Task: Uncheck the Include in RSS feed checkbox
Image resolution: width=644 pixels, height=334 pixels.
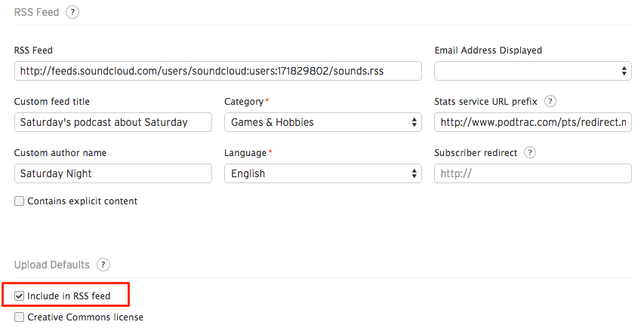Action: [19, 296]
